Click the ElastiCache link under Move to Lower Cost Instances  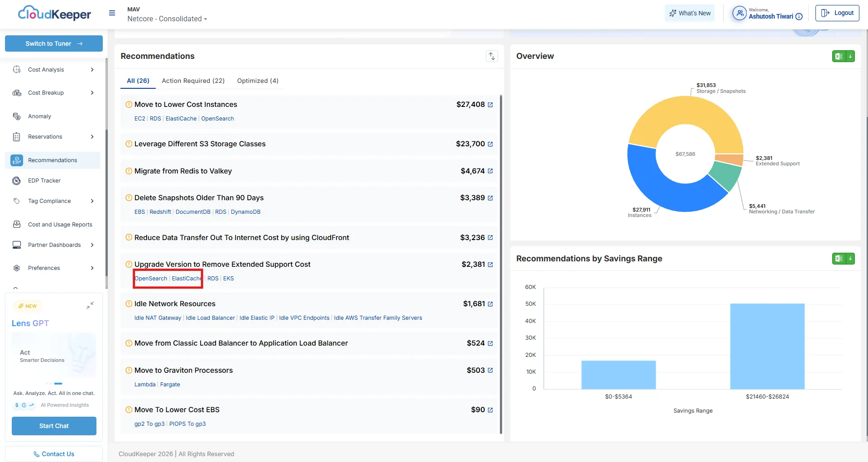point(181,119)
